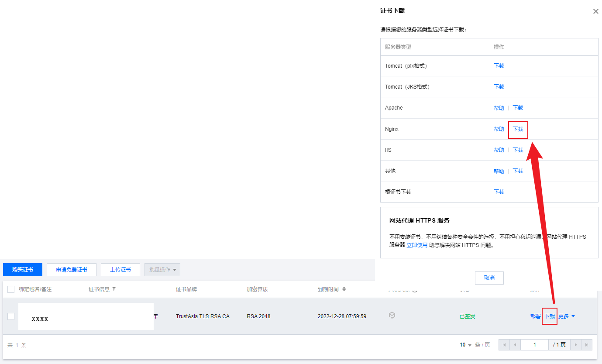Click the 申请免费证书 button
602x364 pixels.
tap(71, 269)
